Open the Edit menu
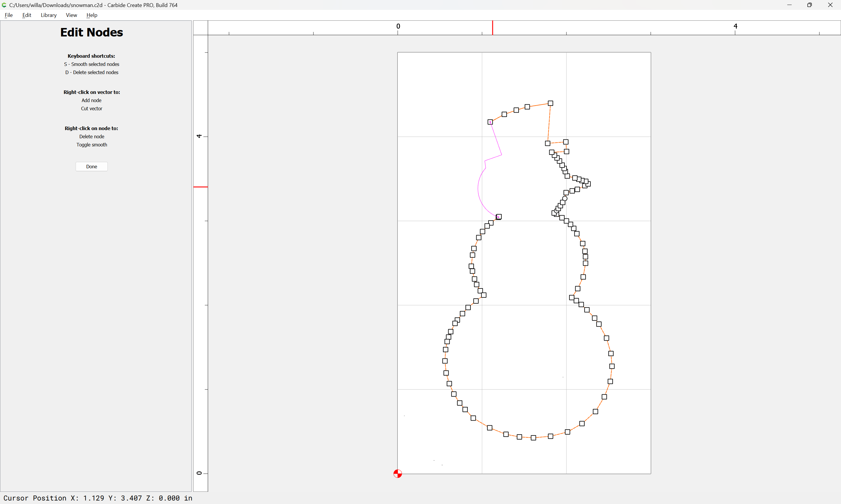 click(27, 15)
